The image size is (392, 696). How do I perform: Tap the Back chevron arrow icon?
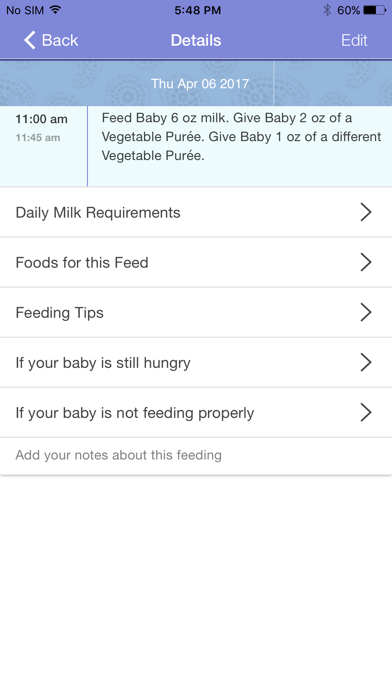30,40
